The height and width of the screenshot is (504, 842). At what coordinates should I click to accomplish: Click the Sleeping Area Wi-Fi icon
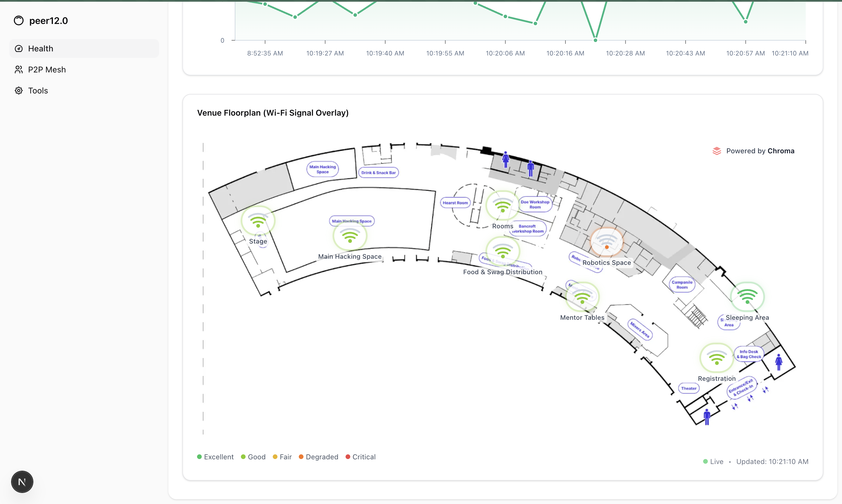(747, 297)
